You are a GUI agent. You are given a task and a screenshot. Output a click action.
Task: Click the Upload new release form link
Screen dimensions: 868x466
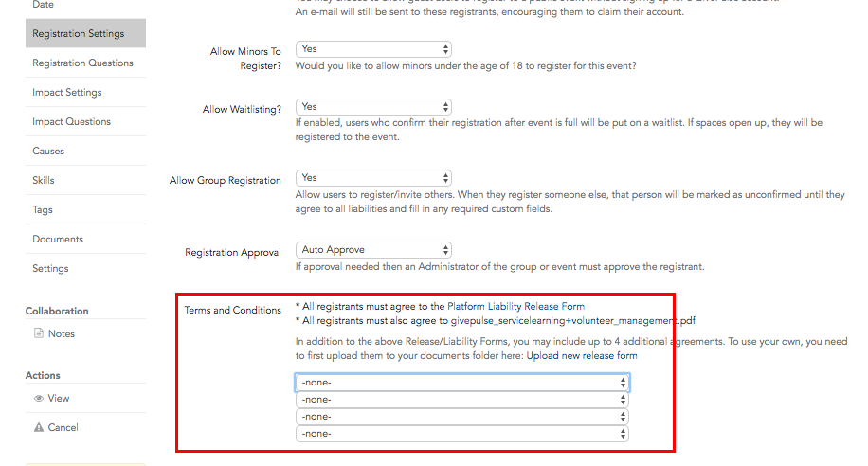(582, 355)
